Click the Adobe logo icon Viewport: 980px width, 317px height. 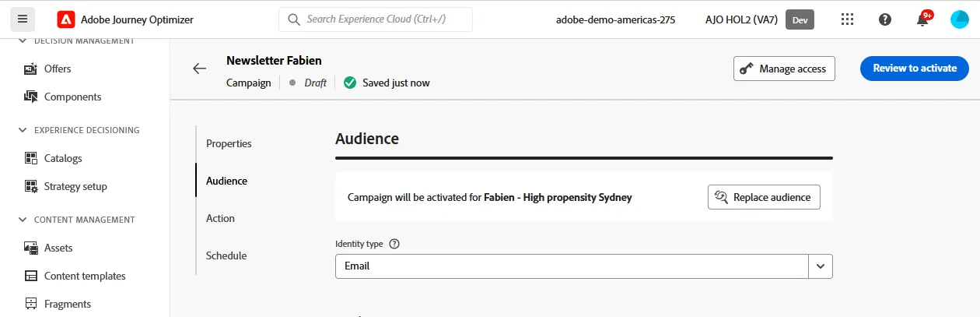pyautogui.click(x=65, y=19)
